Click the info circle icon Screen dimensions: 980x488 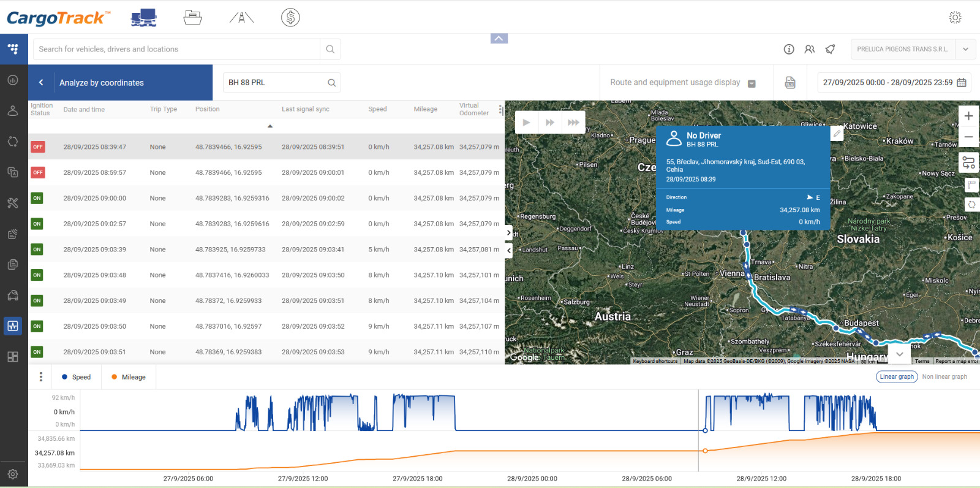789,50
